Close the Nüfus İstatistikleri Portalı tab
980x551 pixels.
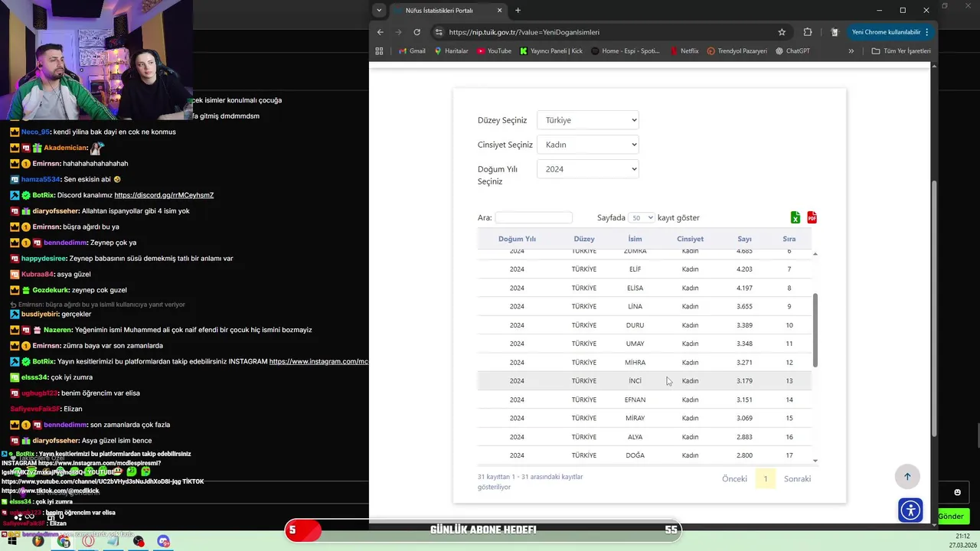(500, 11)
